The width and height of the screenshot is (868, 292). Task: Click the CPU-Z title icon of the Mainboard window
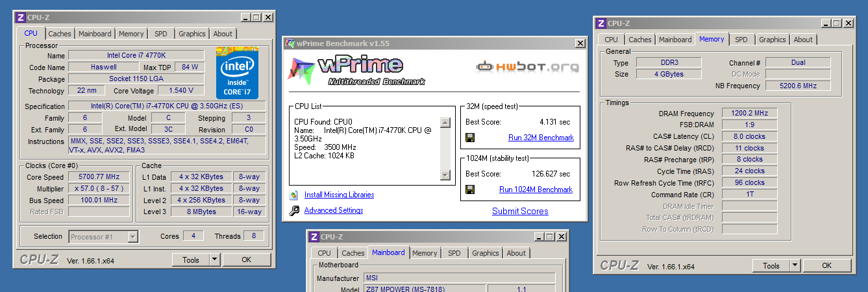314,237
